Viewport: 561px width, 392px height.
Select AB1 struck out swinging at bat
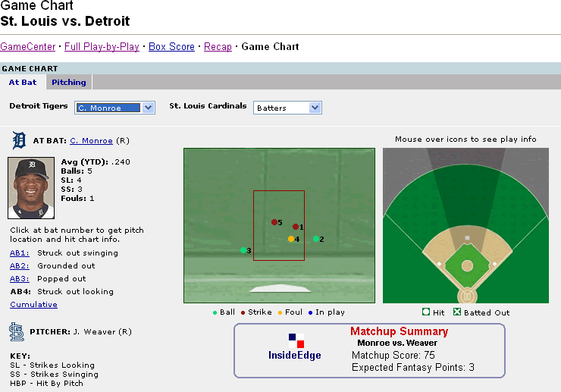tap(20, 253)
